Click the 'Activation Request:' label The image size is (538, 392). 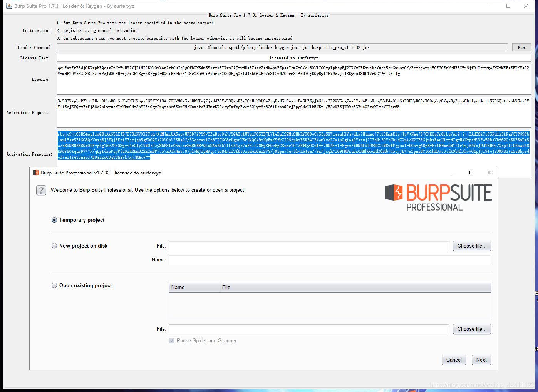(28, 112)
